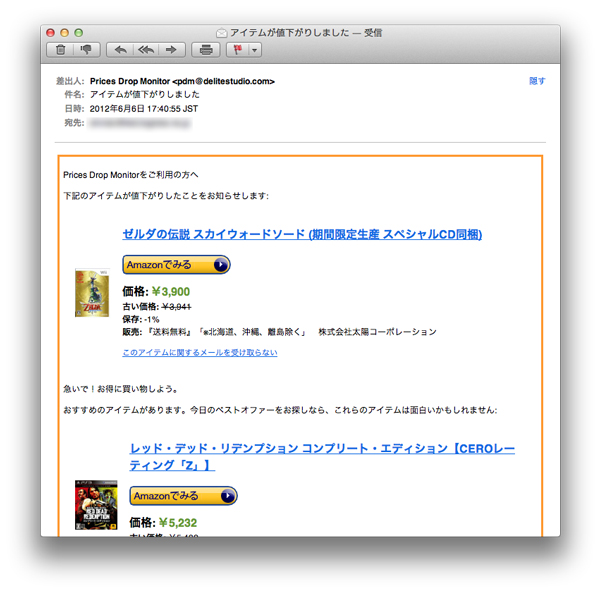Click このアイテムに関するメールを受け取らない unsubscribe link
The width and height of the screenshot is (600, 592).
pos(200,352)
